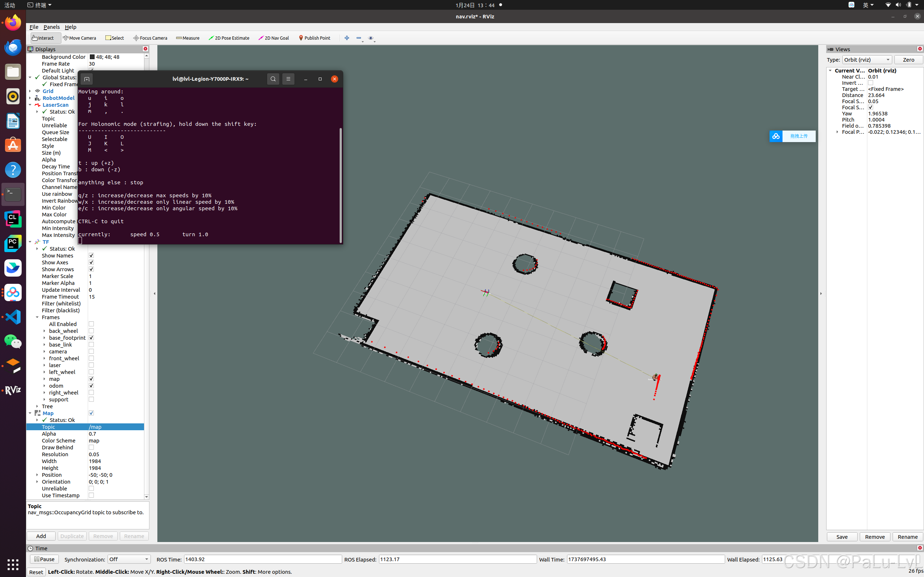The width and height of the screenshot is (924, 577).
Task: Open the terminal hamburger menu
Action: pyautogui.click(x=288, y=79)
